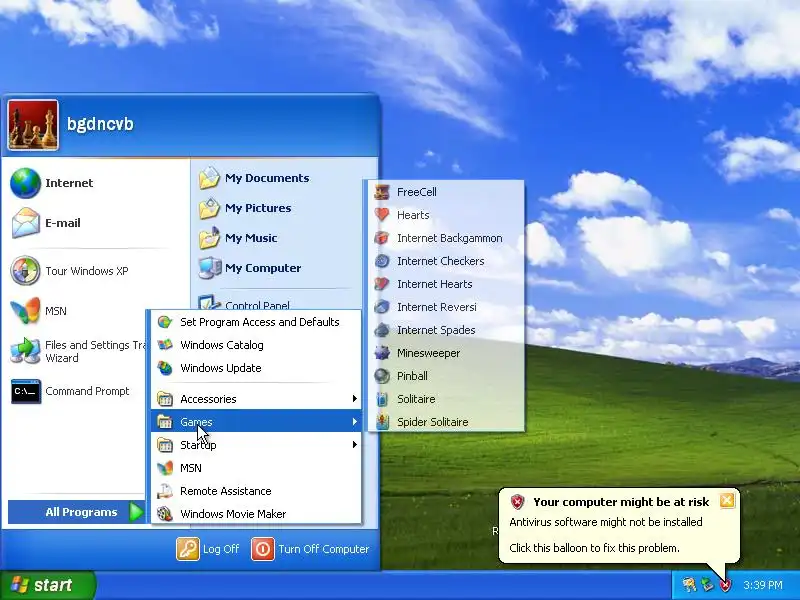Select the Games folder entry
Screen dimensions: 800x600
pos(256,422)
